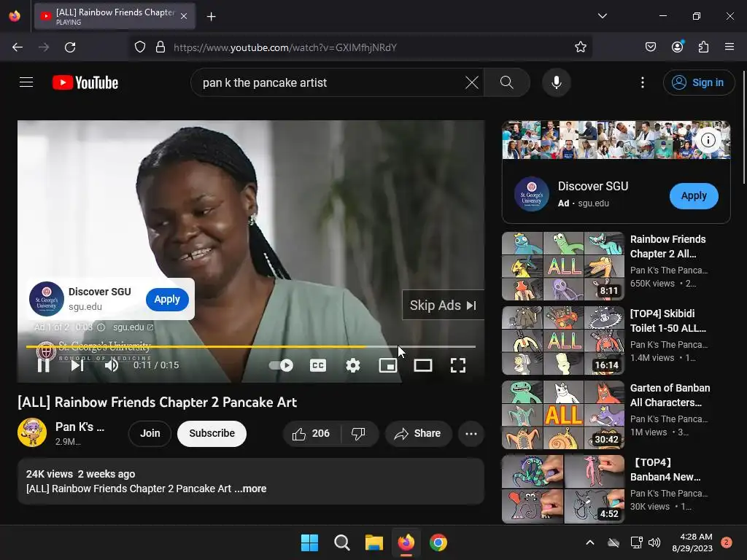Open video settings gear menu

(353, 365)
